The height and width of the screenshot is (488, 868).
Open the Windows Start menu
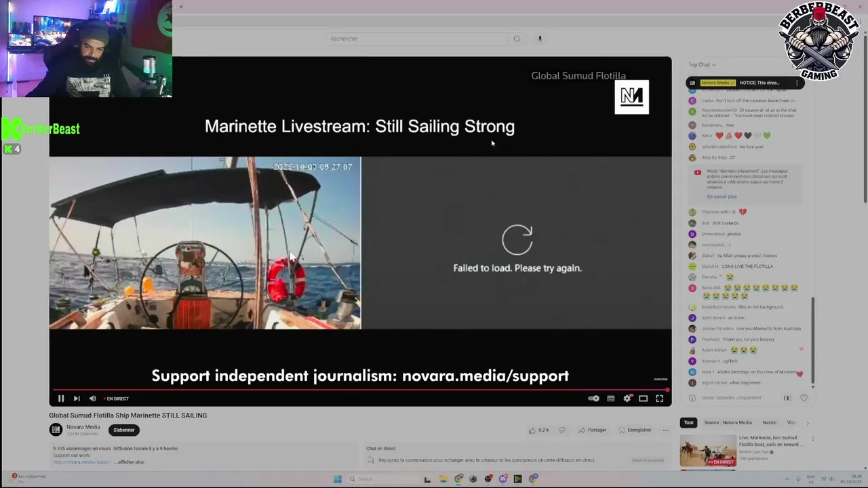[338, 479]
